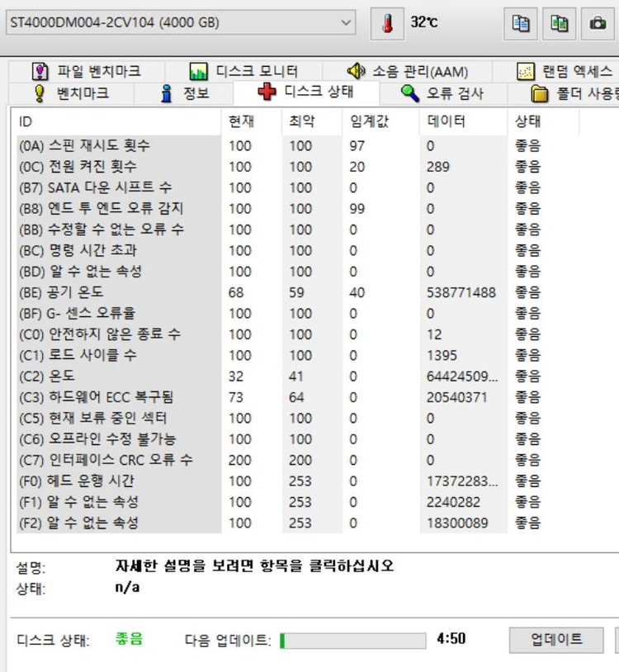Screen dimensions: 619x672
Task: Click the data value 289
Action: click(437, 167)
